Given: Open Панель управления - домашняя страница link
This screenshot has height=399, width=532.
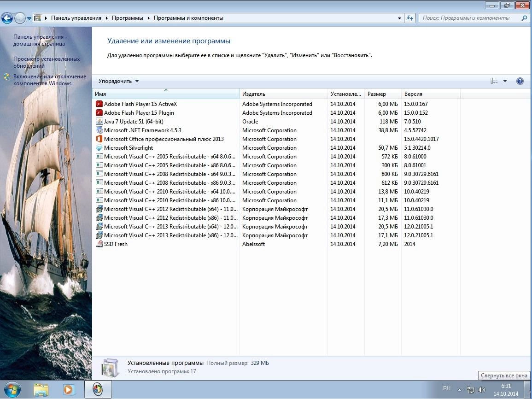Looking at the screenshot, I should pos(40,40).
